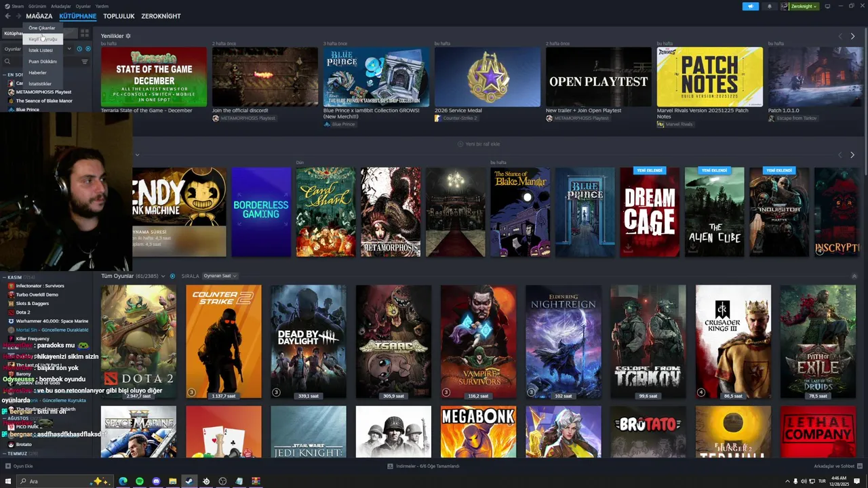Open the downloads status icon in the bottom bar
This screenshot has height=488, width=868.
coord(391,466)
